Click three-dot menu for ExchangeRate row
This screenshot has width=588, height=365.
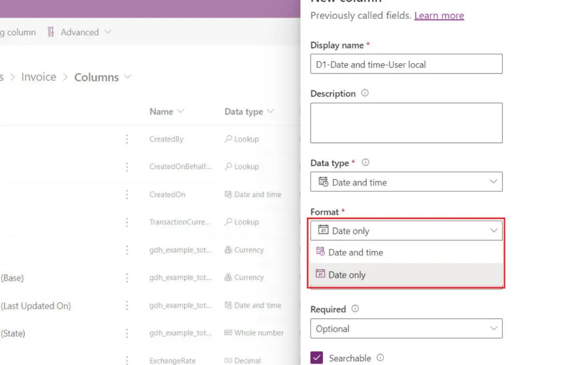point(127,360)
